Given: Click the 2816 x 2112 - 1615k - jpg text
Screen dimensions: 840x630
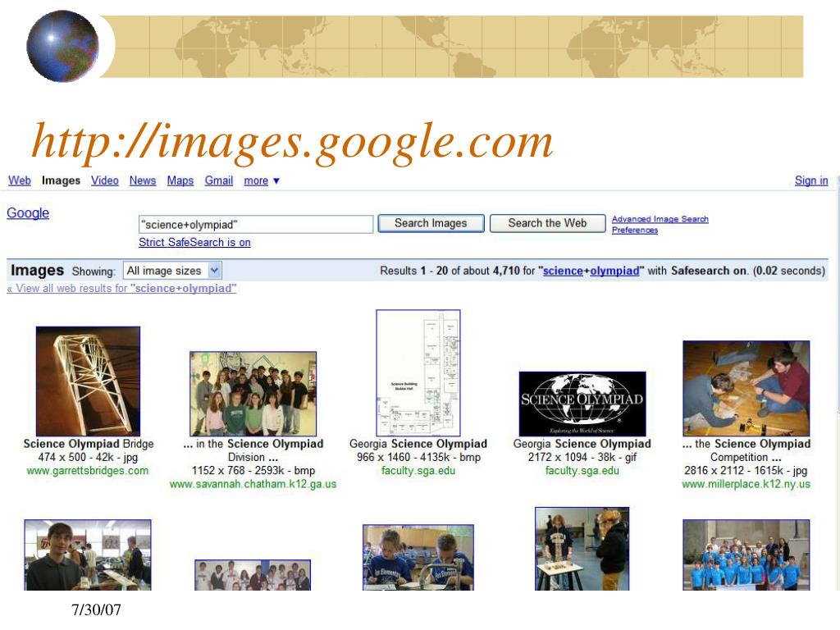Looking at the screenshot, I should (746, 470).
